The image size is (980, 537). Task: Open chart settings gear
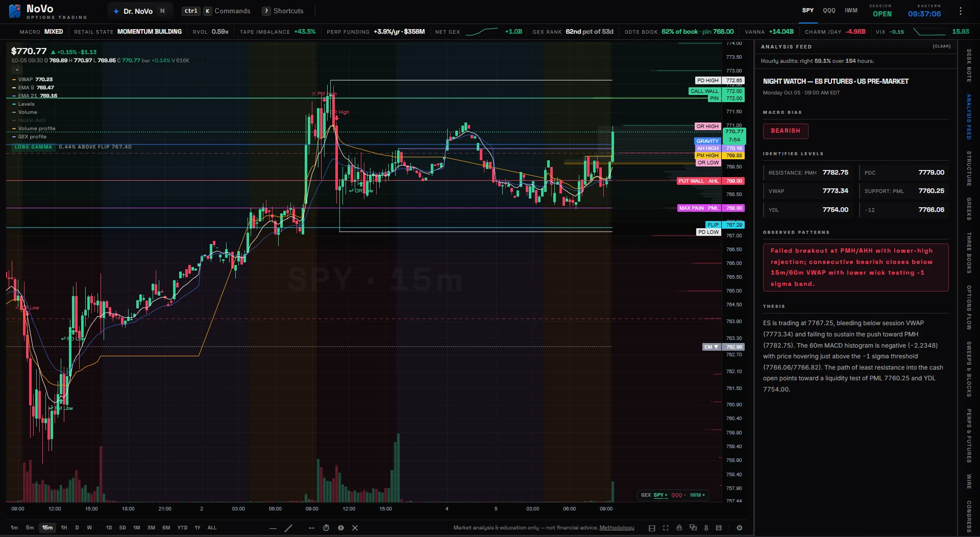[x=740, y=528]
